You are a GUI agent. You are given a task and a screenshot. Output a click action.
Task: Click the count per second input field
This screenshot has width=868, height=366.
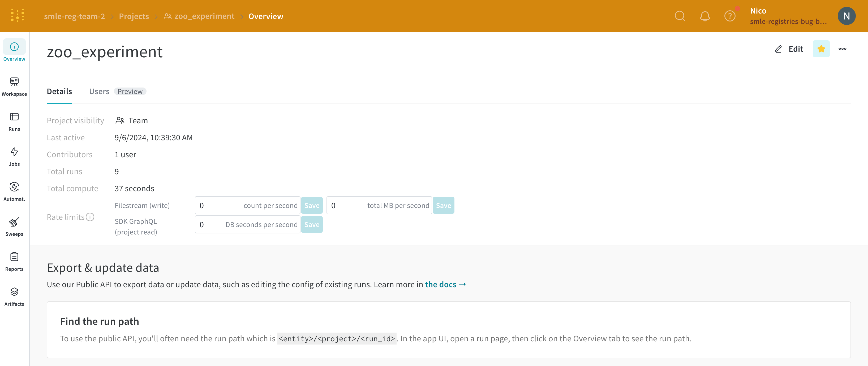coord(247,205)
